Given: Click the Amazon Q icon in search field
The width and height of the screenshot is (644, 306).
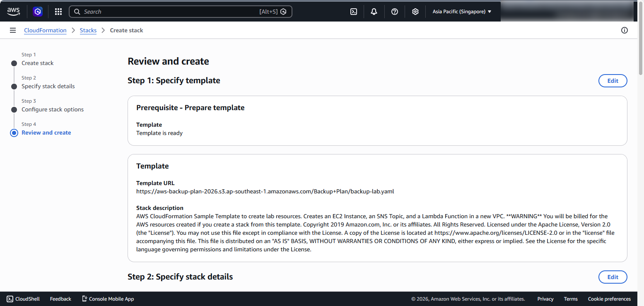Looking at the screenshot, I should (x=283, y=12).
